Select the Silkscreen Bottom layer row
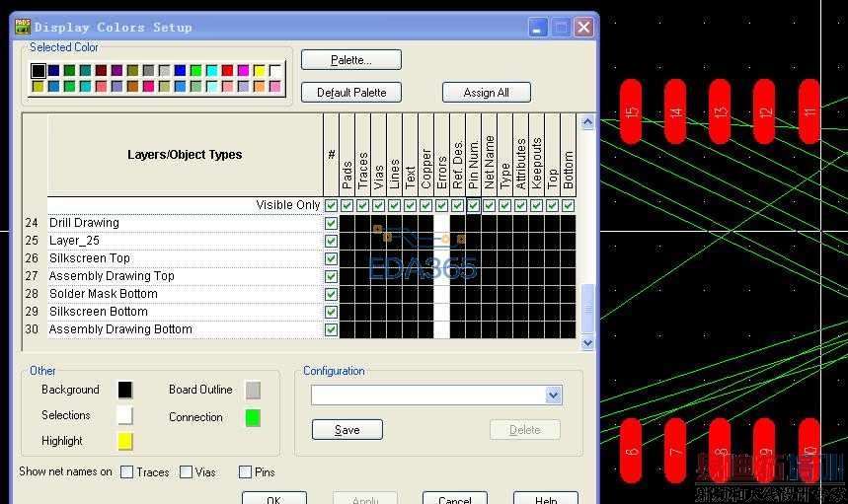 click(185, 313)
